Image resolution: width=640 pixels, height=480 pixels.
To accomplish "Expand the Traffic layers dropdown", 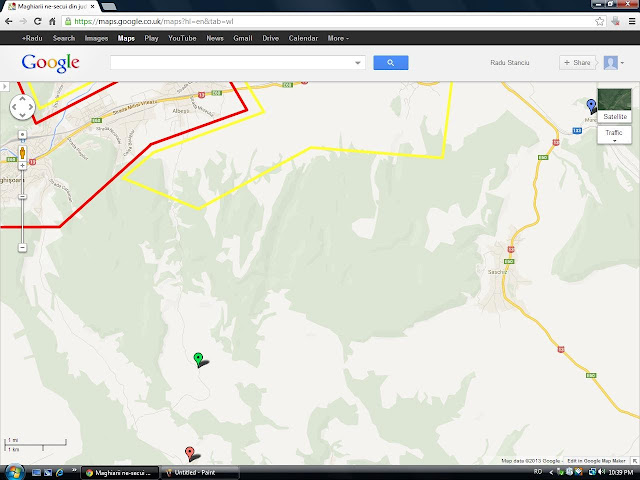I will pos(614,141).
